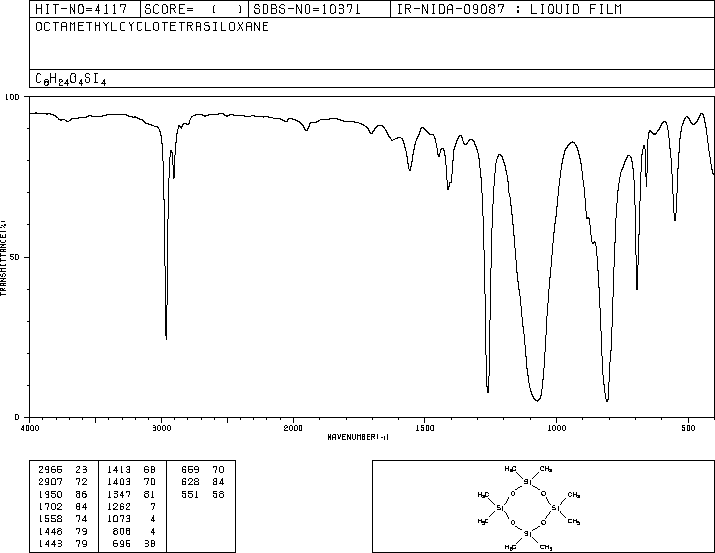This screenshot has height=553, width=715.
Task: Click transmittance value 58 beside 551
Action: (x=218, y=495)
